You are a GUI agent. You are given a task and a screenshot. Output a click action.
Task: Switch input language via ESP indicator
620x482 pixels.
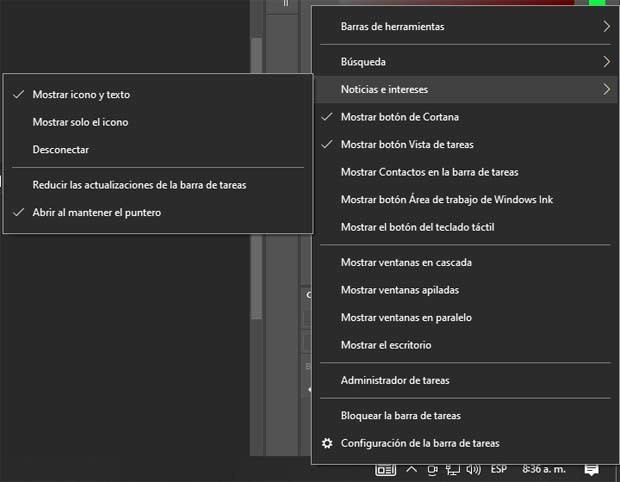click(x=499, y=469)
